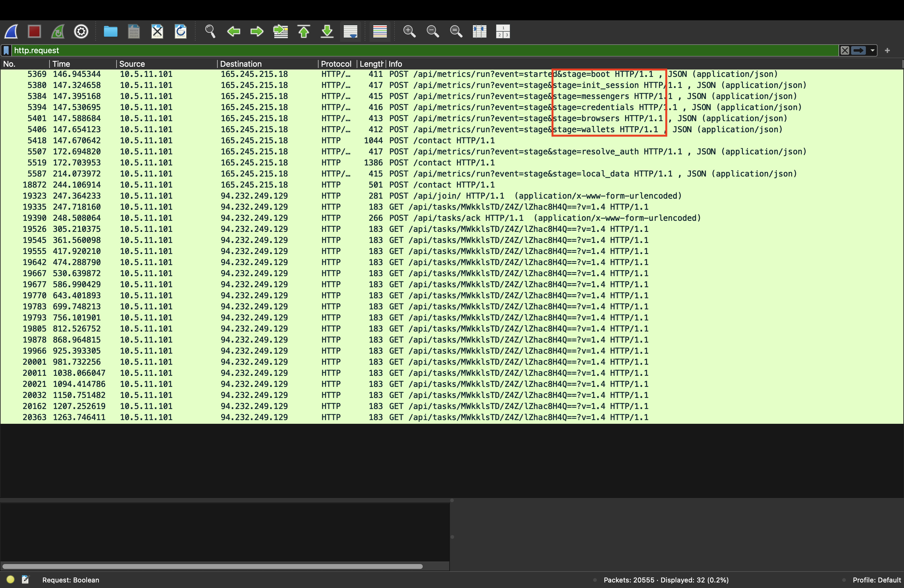Select packet 5418 POST /contact row
The image size is (904, 588).
452,141
